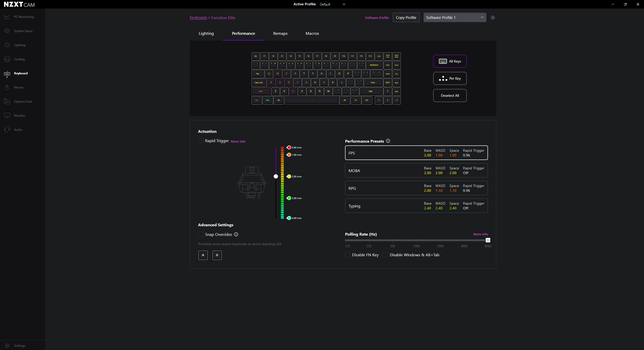The image size is (644, 350).
Task: Click the profile settings gear icon
Action: pyautogui.click(x=493, y=18)
